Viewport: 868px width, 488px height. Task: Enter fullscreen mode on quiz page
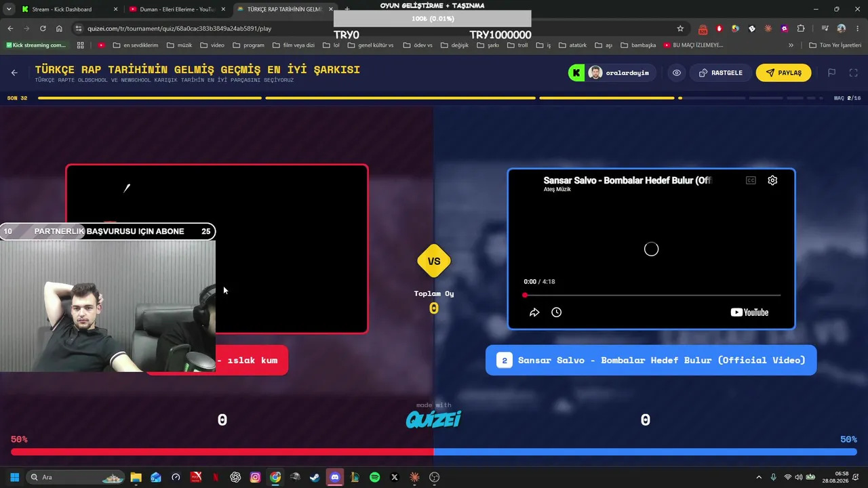[x=854, y=73]
